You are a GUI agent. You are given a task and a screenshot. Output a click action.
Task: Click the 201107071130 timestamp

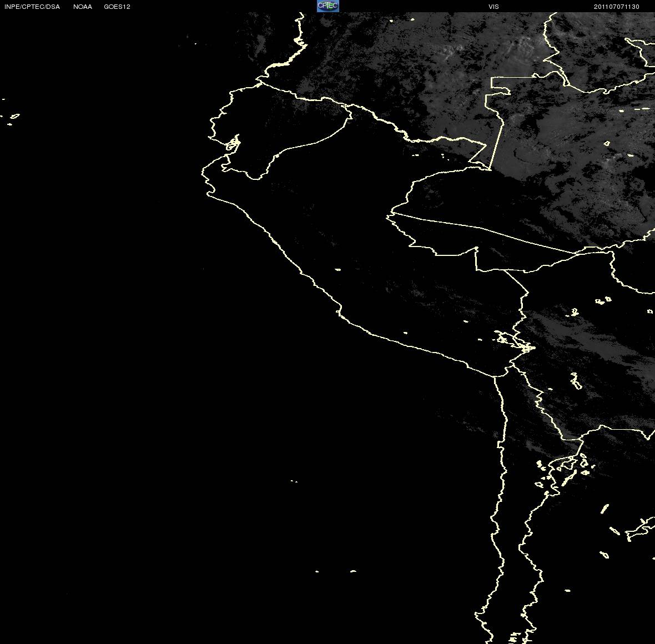click(617, 7)
